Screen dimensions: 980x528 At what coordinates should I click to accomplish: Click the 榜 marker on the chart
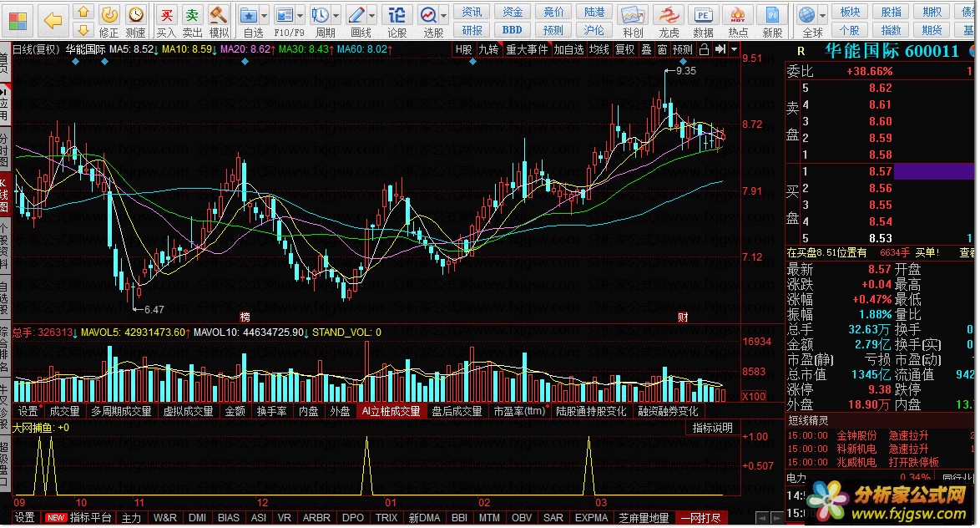click(245, 317)
